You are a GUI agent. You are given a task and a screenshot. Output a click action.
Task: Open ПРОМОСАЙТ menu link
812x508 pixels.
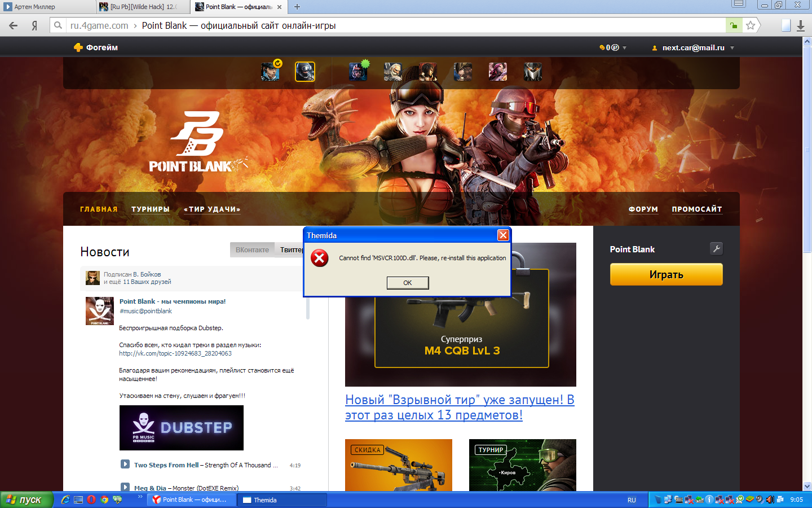click(x=696, y=209)
